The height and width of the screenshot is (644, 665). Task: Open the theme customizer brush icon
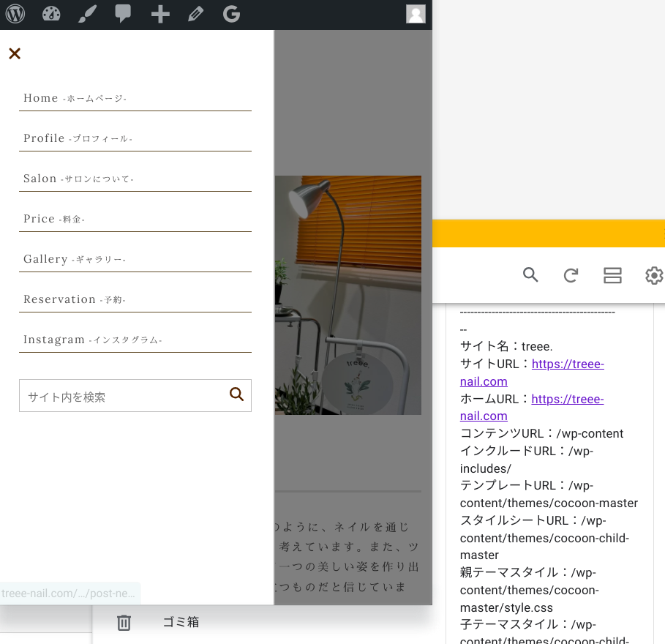pyautogui.click(x=87, y=13)
